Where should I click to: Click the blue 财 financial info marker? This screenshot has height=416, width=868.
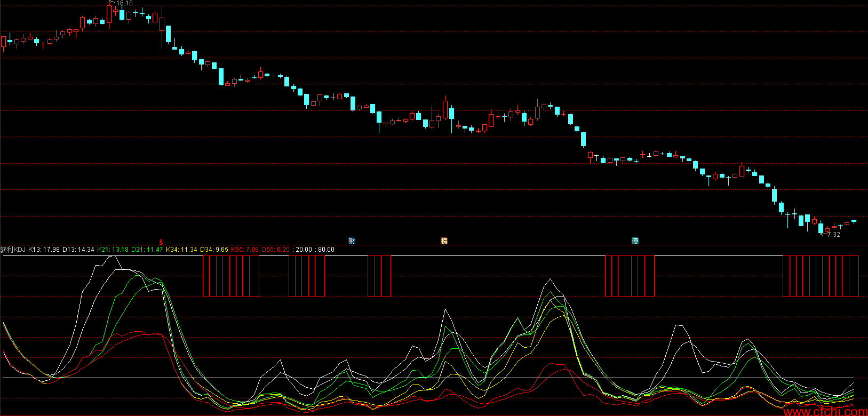[352, 241]
